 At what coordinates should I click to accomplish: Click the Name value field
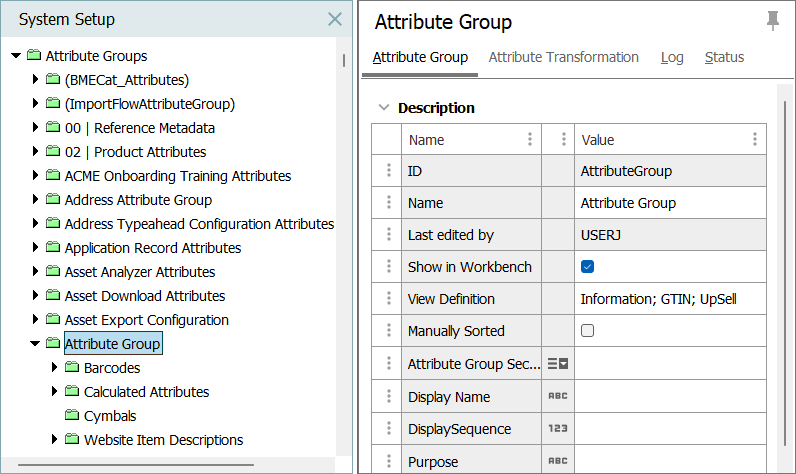(x=670, y=203)
